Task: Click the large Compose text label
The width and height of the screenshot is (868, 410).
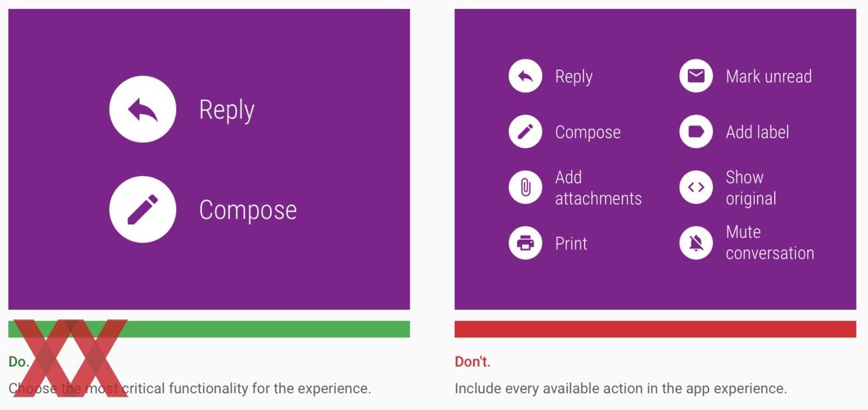Action: pos(248,211)
